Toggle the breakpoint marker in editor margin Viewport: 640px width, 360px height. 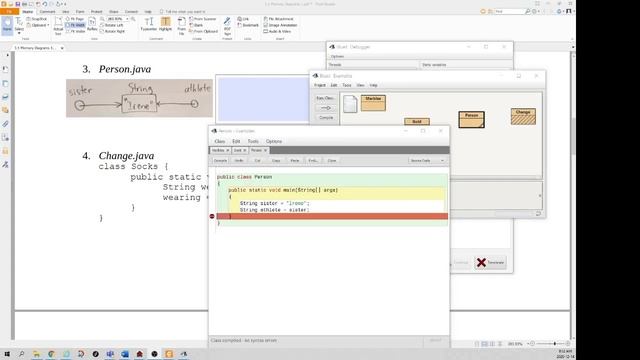coord(212,216)
